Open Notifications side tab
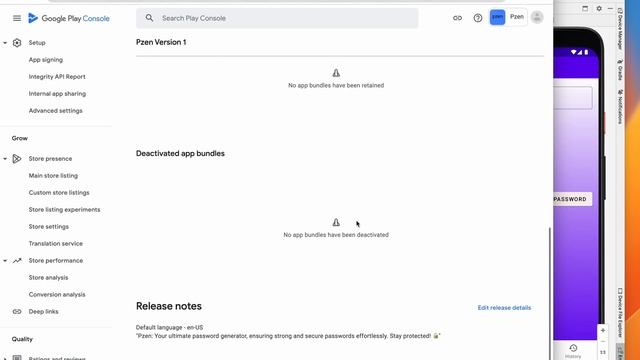 tap(620, 107)
